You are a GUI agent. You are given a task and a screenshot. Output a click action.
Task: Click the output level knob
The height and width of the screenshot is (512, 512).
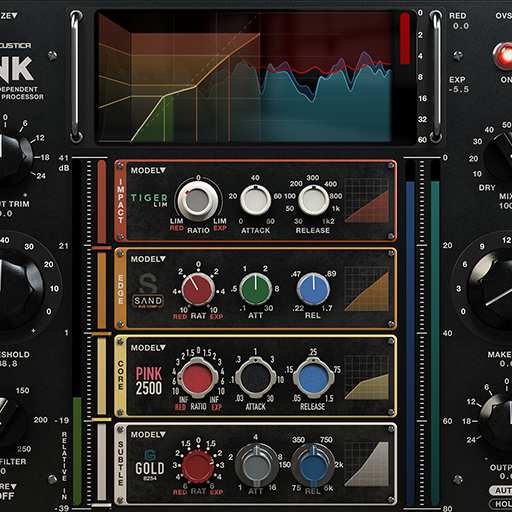click(496, 421)
